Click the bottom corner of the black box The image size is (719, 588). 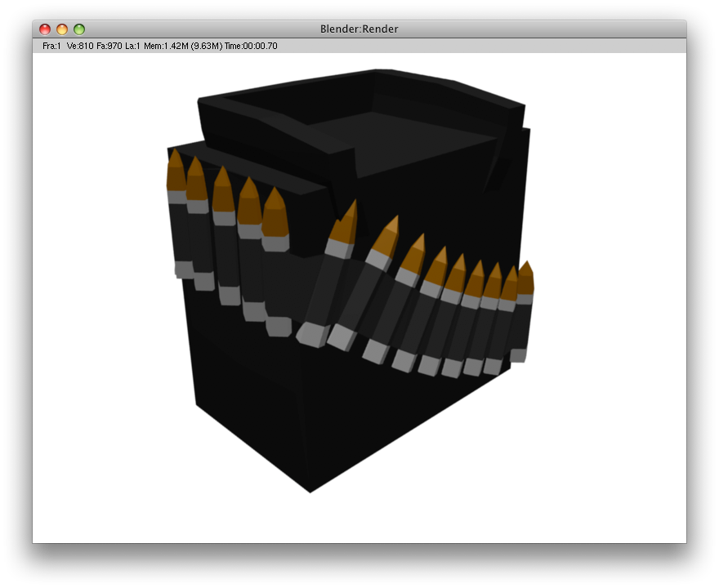coord(310,490)
